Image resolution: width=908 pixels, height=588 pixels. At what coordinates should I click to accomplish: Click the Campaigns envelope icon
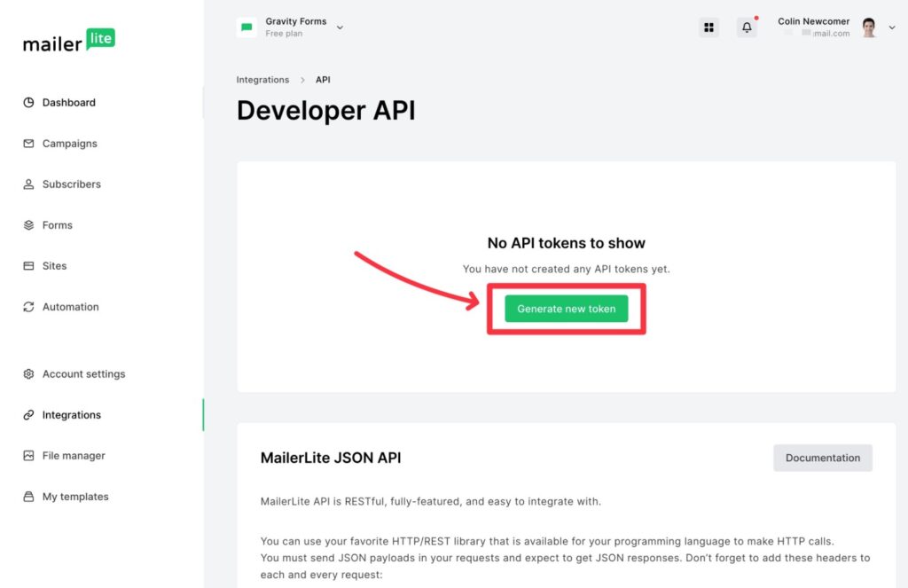(28, 143)
